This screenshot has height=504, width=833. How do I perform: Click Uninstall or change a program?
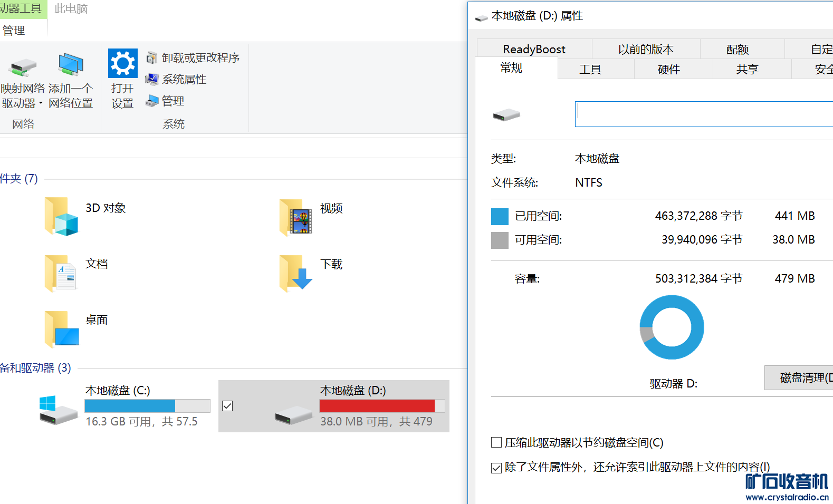point(200,57)
